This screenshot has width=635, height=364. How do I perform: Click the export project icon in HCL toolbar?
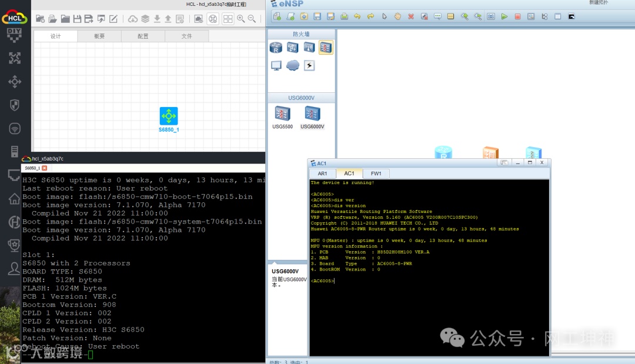coord(89,19)
